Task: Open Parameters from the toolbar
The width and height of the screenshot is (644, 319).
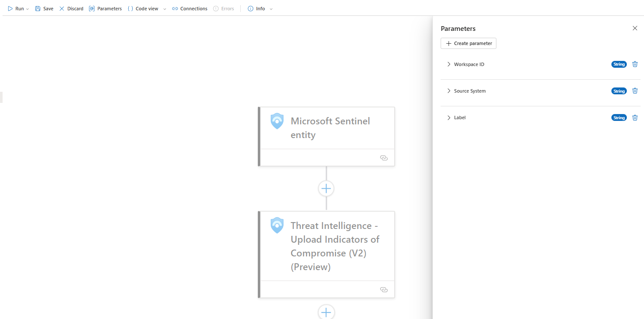Action: pyautogui.click(x=106, y=9)
